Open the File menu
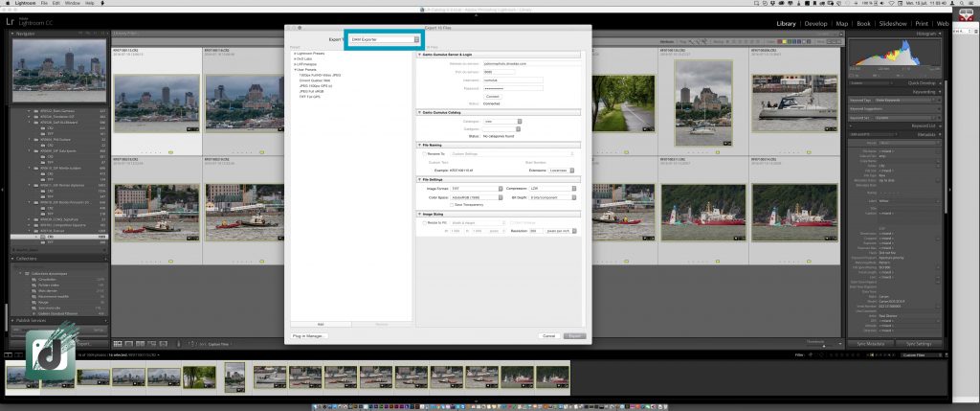Viewport: 980px width, 411px height. pyautogui.click(x=44, y=3)
